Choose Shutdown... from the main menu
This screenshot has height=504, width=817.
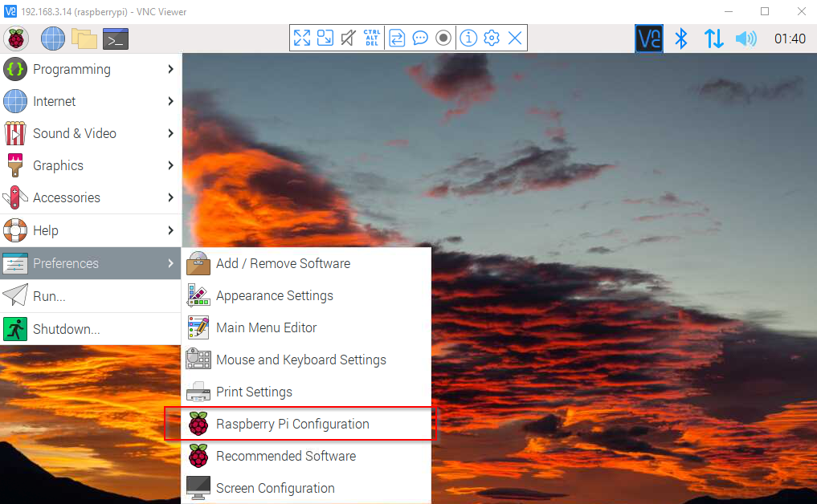tap(91, 329)
